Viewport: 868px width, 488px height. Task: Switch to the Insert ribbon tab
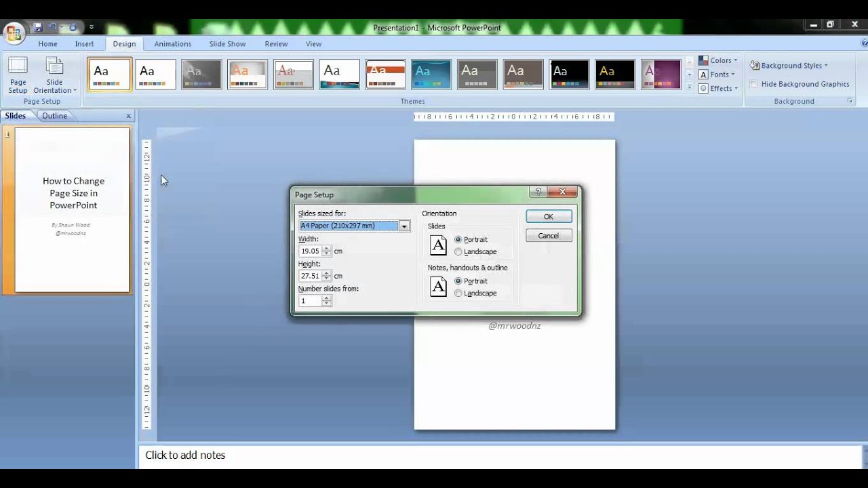pos(84,43)
